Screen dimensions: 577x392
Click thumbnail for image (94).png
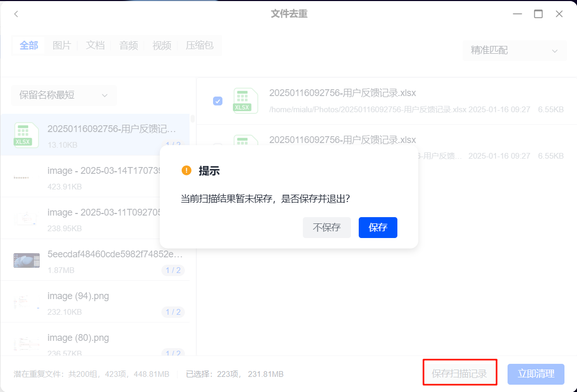coord(26,302)
